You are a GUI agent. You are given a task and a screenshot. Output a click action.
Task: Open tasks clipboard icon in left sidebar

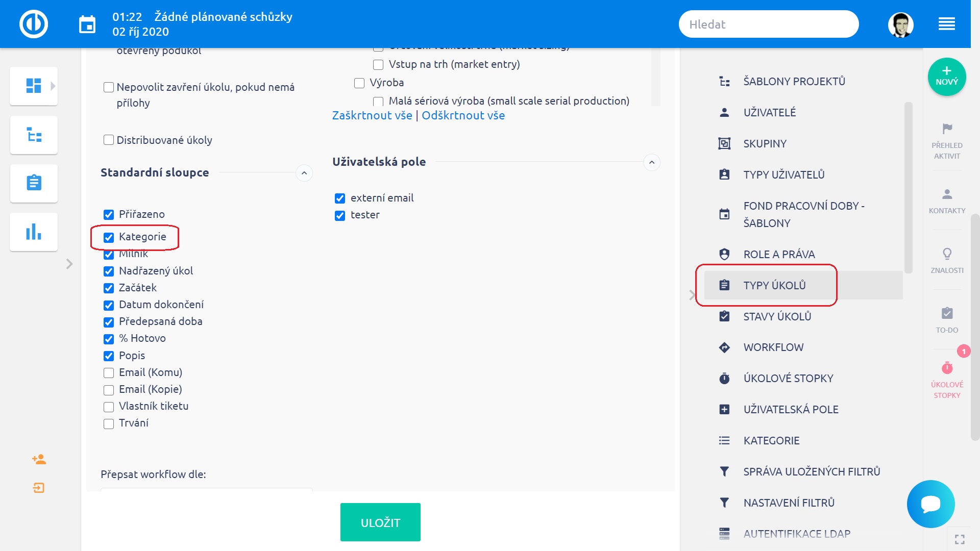[34, 183]
